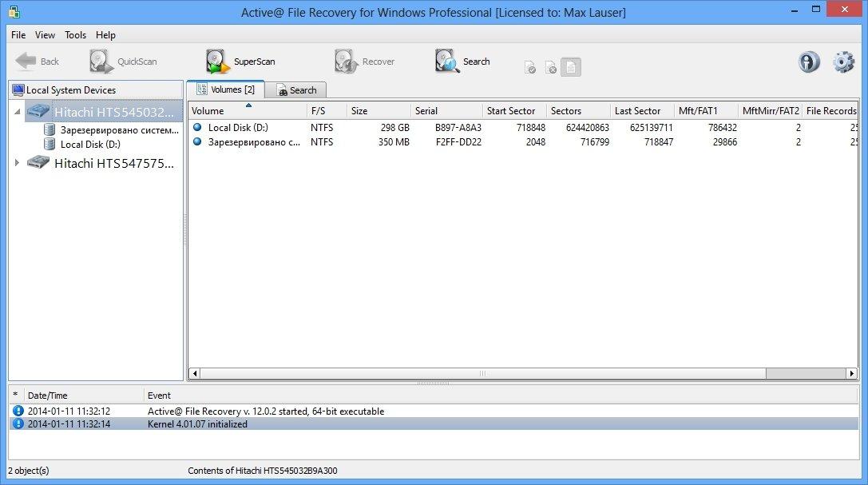Sort by the Volume column header
Viewport: 868px width, 485px height.
click(x=248, y=111)
